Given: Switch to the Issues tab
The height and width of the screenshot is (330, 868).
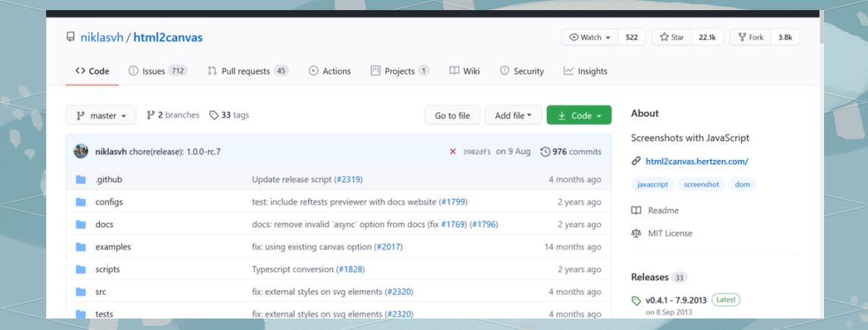Looking at the screenshot, I should (158, 71).
